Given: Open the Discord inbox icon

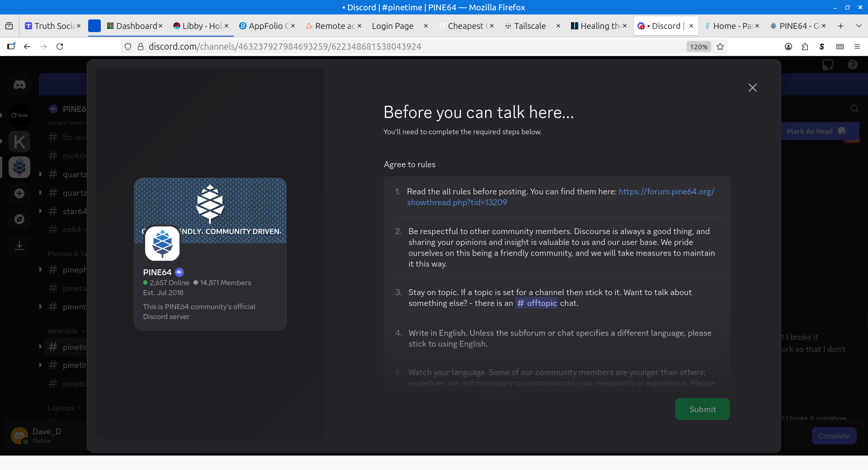Looking at the screenshot, I should [x=828, y=65].
